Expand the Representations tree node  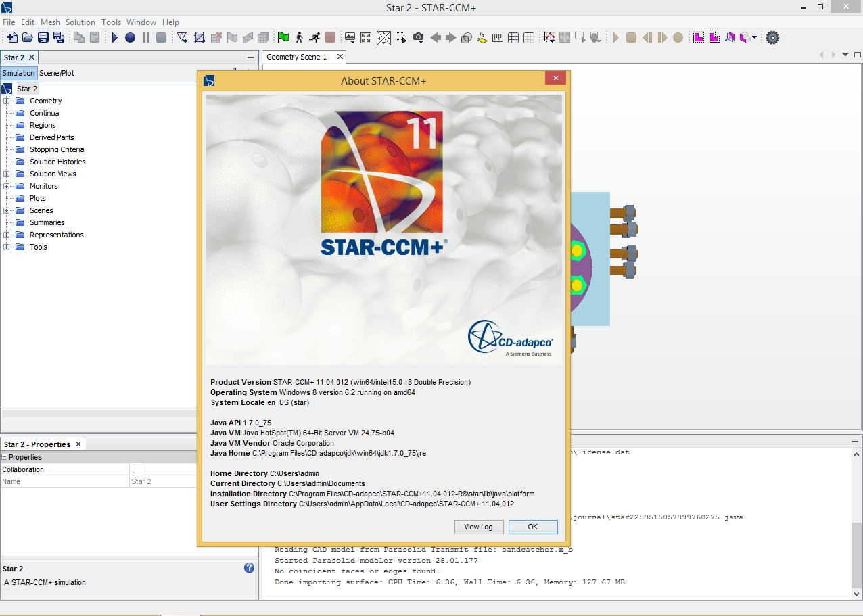7,235
